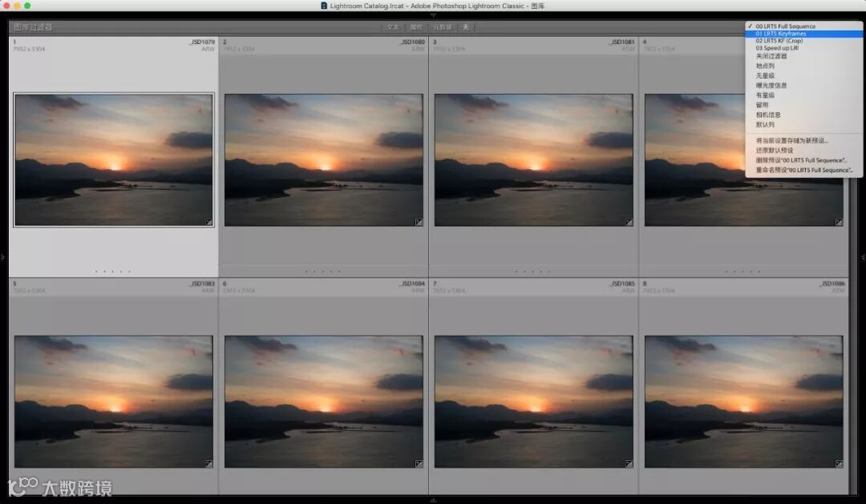Select the 默认列 filter preset
The height and width of the screenshot is (504, 866).
(804, 125)
